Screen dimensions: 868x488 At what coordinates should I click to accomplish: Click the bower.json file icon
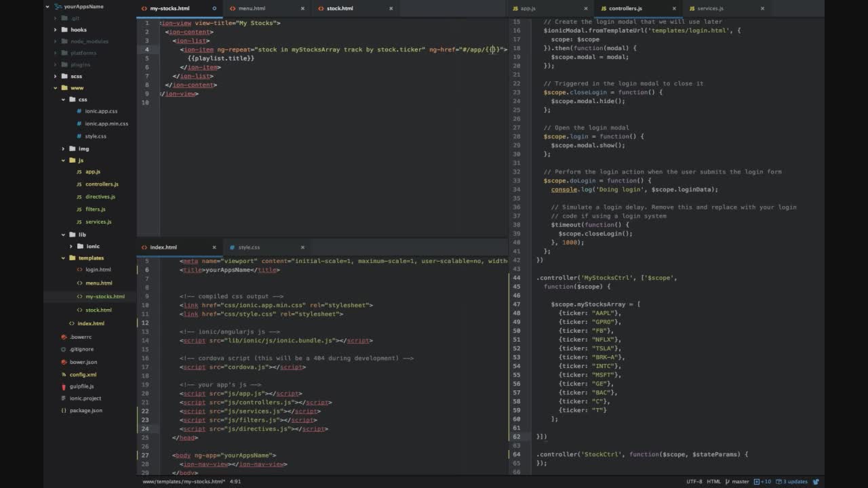point(64,362)
